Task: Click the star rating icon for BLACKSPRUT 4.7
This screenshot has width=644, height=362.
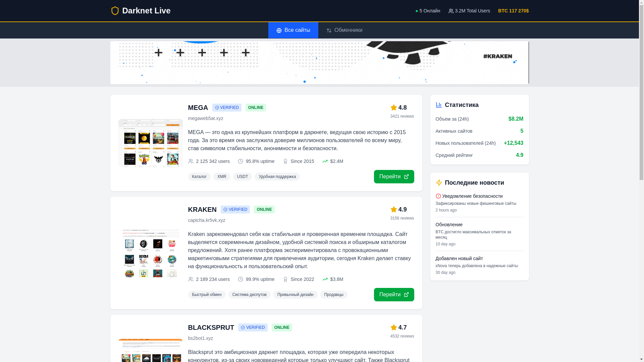Action: [x=394, y=327]
